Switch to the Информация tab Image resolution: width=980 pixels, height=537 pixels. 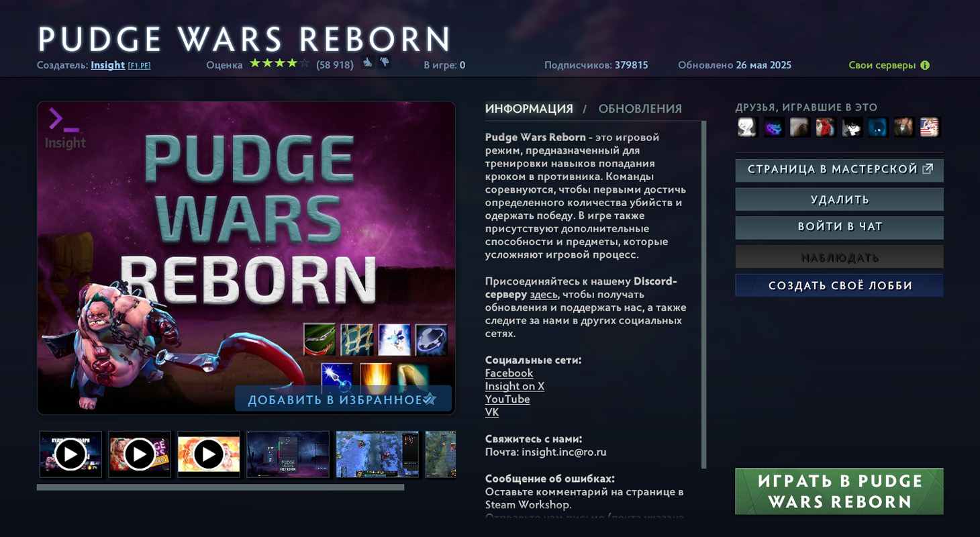click(529, 109)
